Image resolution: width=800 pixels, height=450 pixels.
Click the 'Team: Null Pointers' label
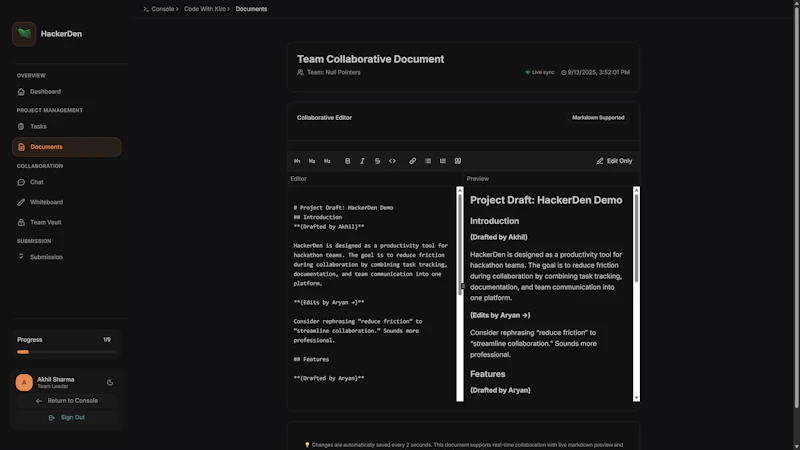click(334, 72)
